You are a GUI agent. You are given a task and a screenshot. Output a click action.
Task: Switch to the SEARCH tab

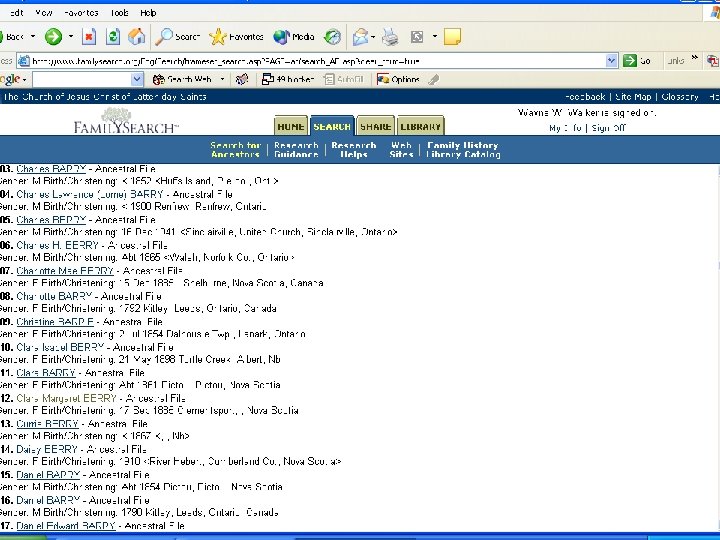click(332, 126)
